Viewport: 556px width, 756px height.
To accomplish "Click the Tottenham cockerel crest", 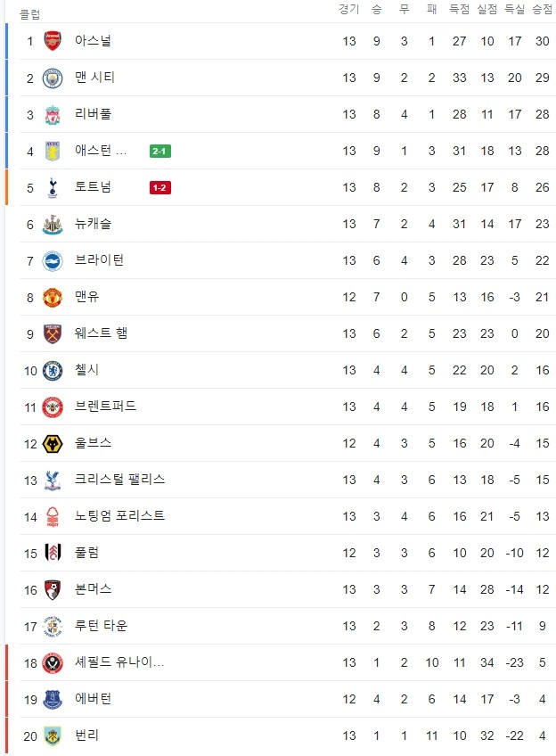I will [53, 187].
